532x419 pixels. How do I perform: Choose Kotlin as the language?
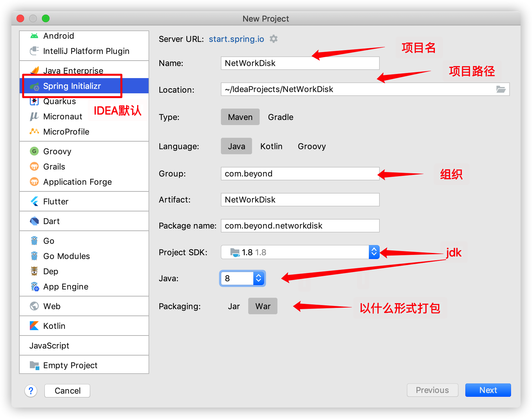tap(271, 146)
